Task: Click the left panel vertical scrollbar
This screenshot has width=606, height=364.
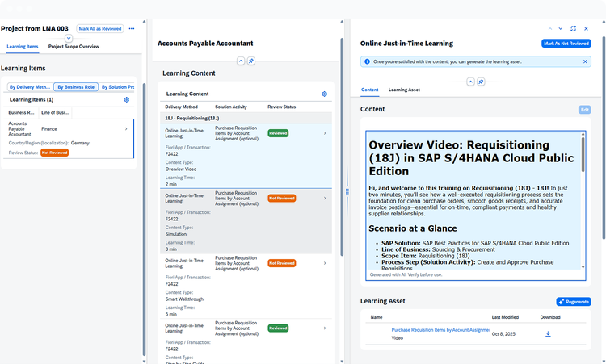Action: pyautogui.click(x=144, y=220)
